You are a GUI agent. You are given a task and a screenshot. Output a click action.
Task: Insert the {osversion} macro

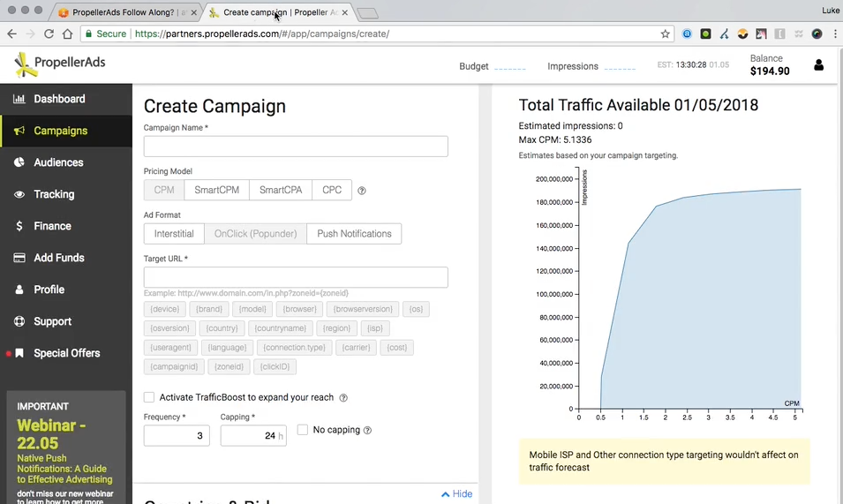(x=169, y=328)
